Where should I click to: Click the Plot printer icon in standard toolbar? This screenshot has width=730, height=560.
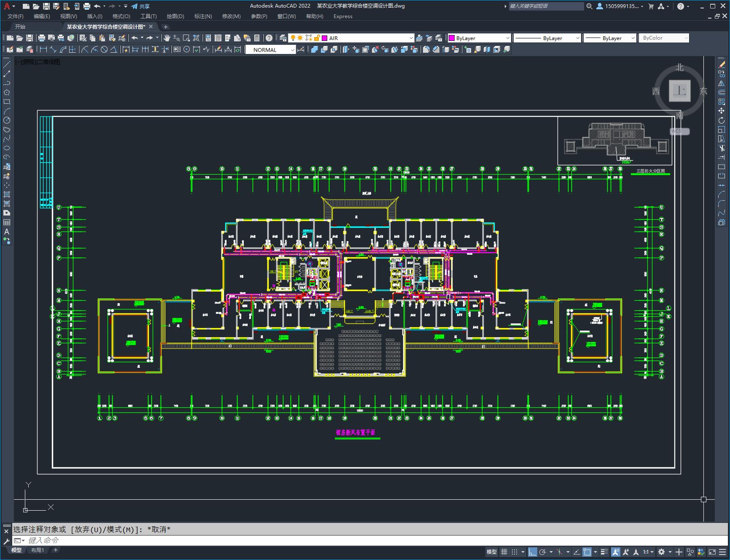pyautogui.click(x=42, y=38)
